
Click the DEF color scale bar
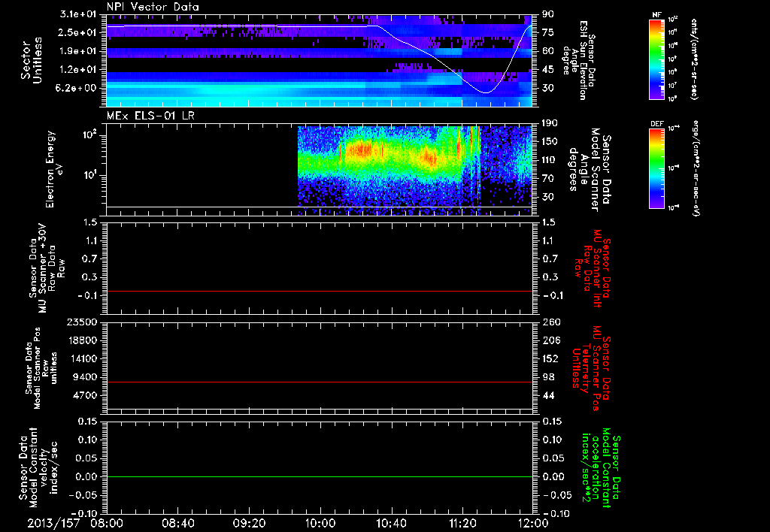657,168
